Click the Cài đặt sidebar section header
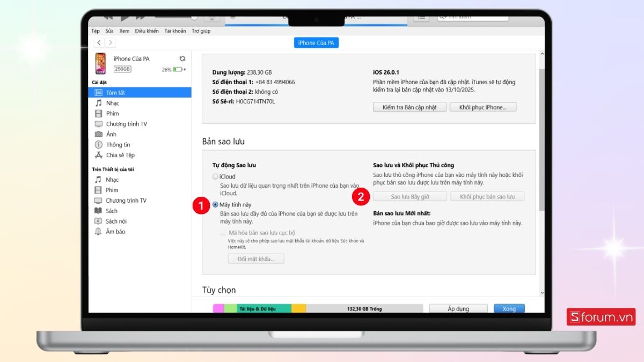The width and height of the screenshot is (644, 362). 99,82
